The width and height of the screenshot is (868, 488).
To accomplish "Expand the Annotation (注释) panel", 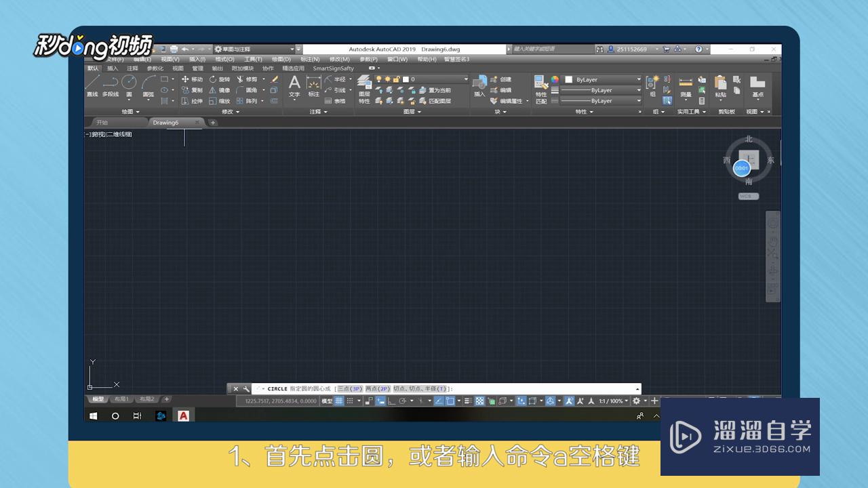I will [318, 112].
